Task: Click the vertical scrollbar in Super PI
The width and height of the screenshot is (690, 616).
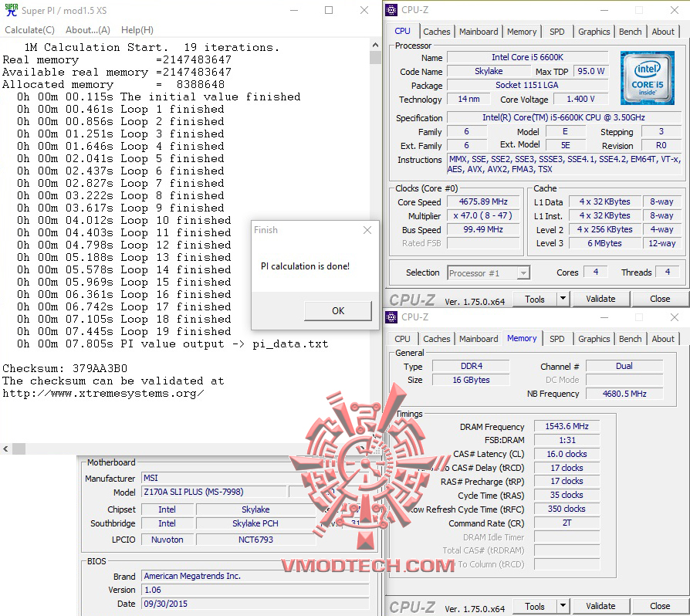Action: point(376,232)
